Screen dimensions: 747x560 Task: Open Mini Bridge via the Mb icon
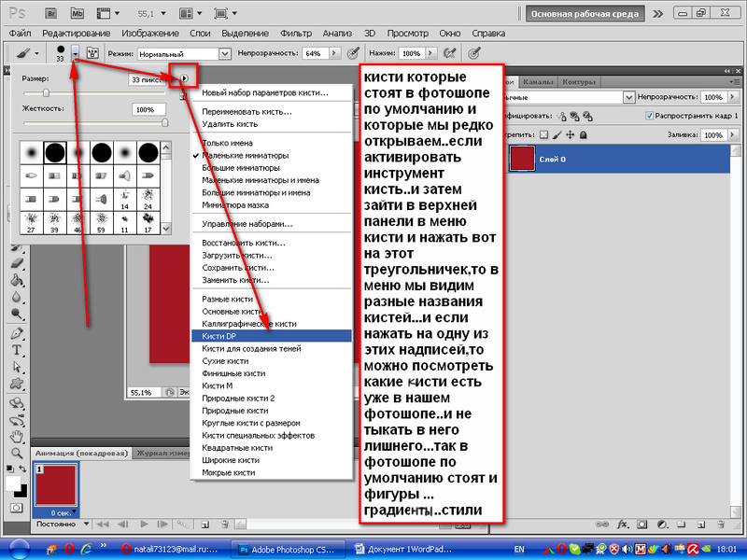tap(78, 14)
